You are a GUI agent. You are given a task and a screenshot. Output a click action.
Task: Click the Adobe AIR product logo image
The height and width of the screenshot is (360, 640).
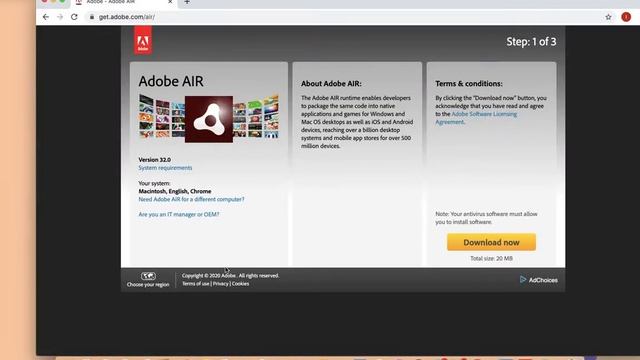[x=209, y=119]
